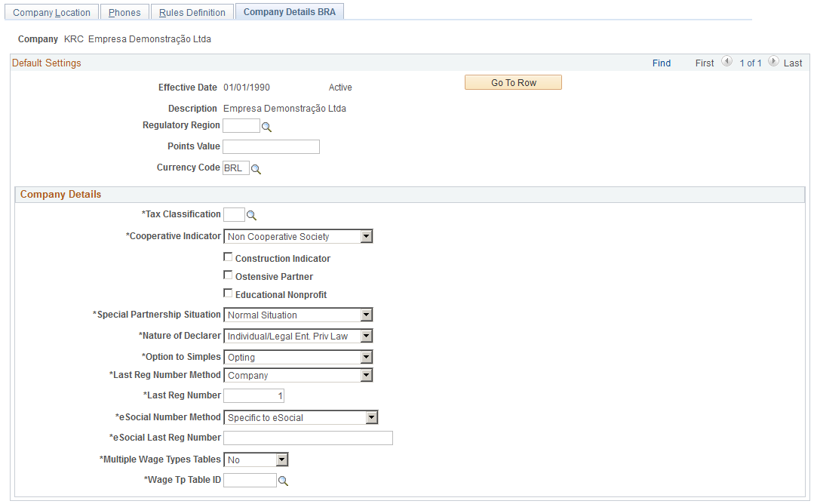Click the Description value Empresa Demonstração Ltda

coord(284,109)
